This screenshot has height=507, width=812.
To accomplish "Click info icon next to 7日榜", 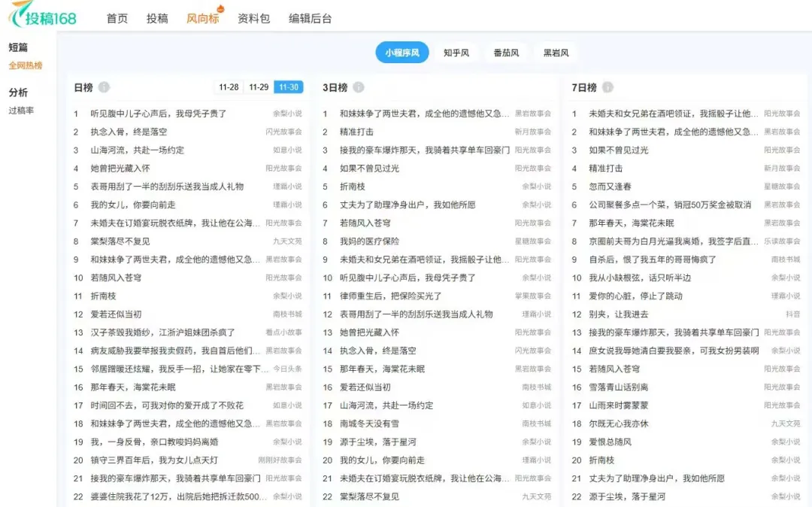I will 607,87.
